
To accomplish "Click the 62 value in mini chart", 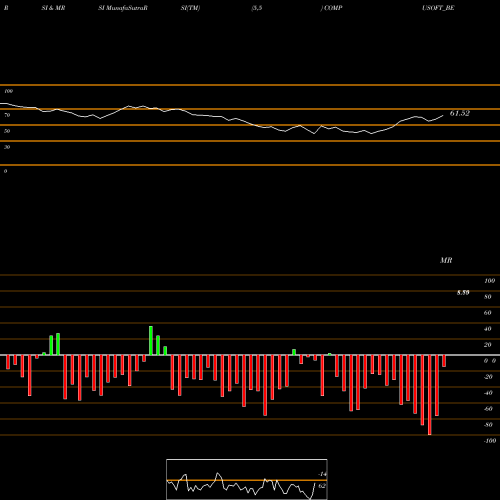I will point(322,486).
